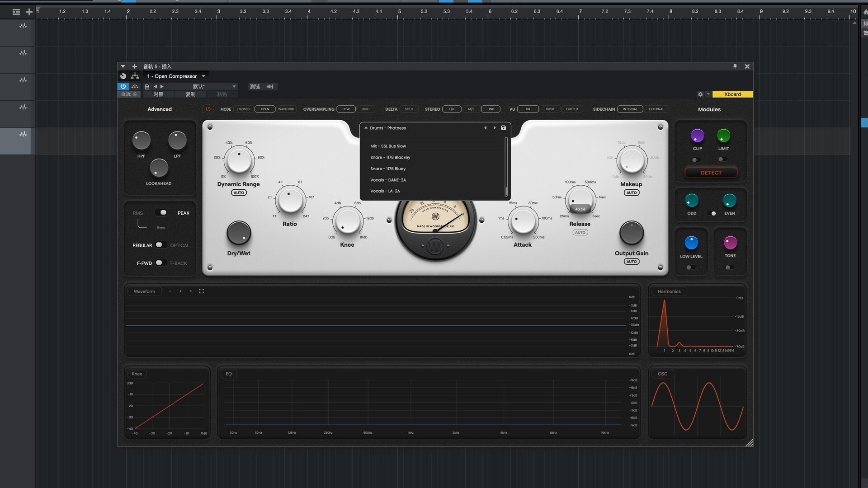This screenshot has height=488, width=868.
Task: Open the plugin settings gear icon
Action: 700,94
